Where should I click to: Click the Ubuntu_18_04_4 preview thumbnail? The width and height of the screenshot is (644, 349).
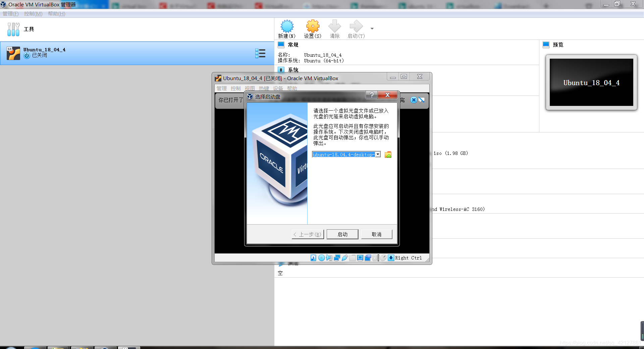point(591,82)
